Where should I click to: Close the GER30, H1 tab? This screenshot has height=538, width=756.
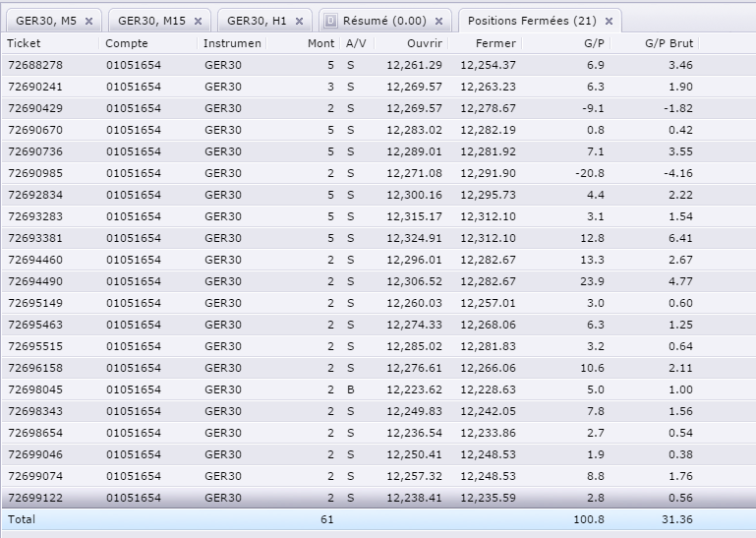tap(299, 22)
